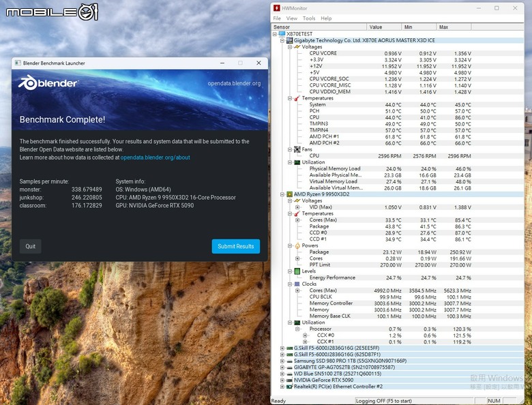Expand the Realtek PCI(e) Ethernet Controller #2 node
The image size is (532, 405).
tap(282, 387)
